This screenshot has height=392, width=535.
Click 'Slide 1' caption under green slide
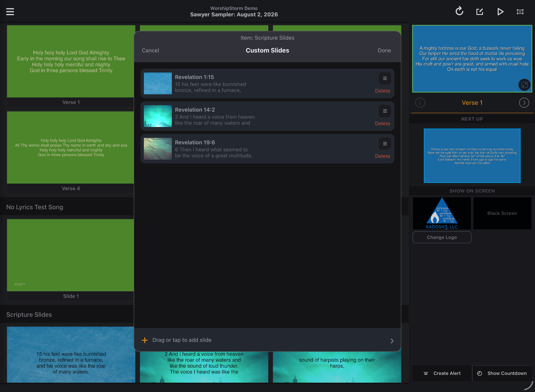[71, 296]
